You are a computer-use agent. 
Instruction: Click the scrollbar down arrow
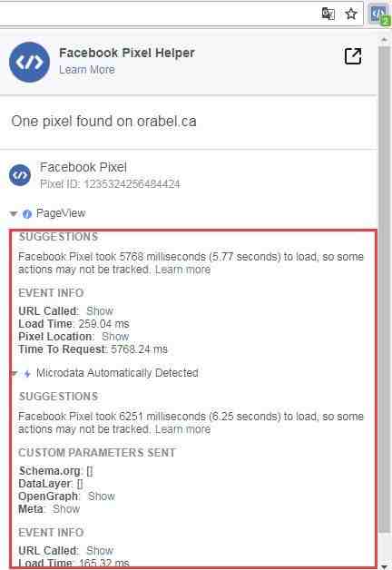coord(385,565)
